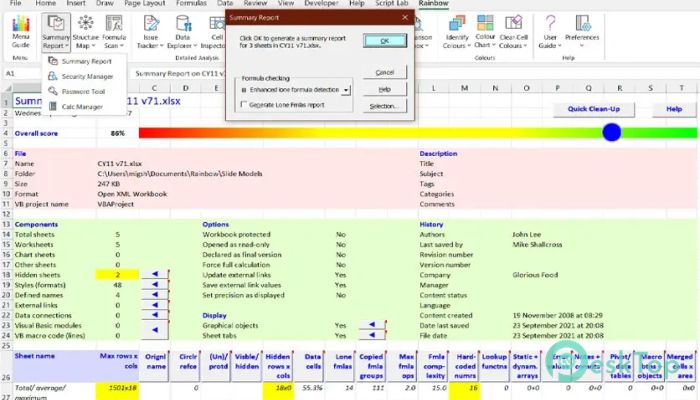Click the Summary Report ribbon icon
Image resolution: width=700 pixels, height=400 pixels.
[x=56, y=32]
